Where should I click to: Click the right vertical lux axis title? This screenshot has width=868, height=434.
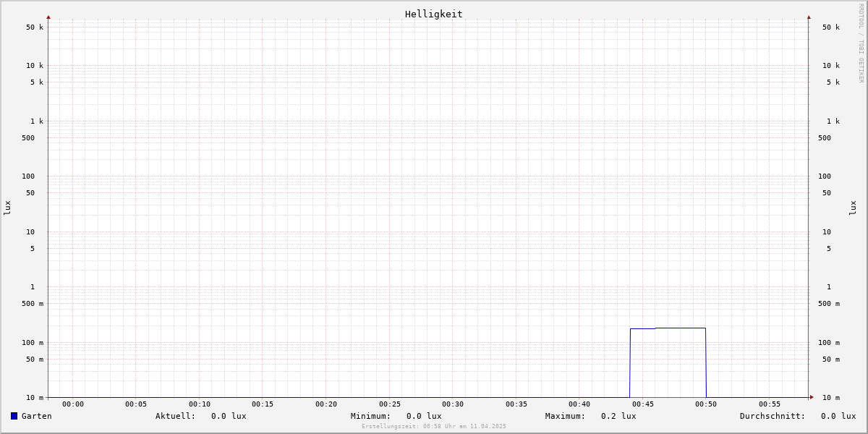pyautogui.click(x=853, y=208)
